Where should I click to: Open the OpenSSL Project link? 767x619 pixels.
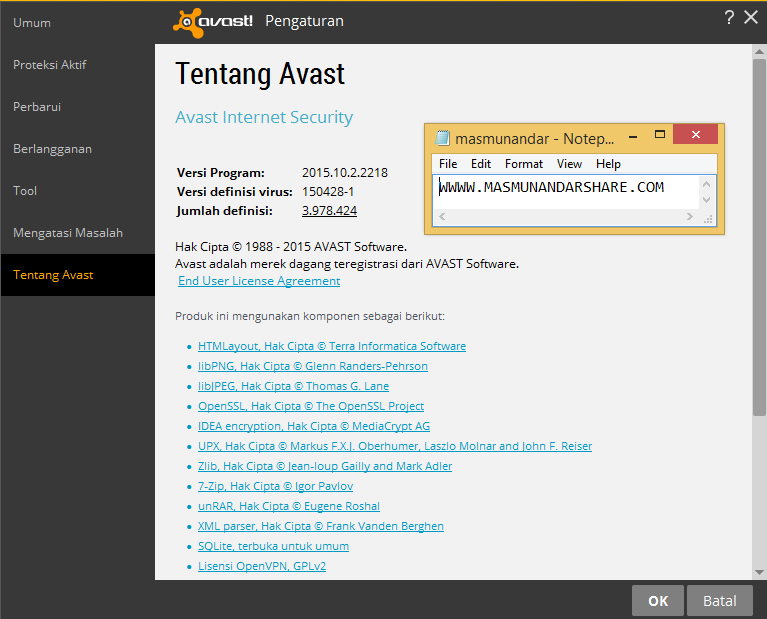(311, 407)
